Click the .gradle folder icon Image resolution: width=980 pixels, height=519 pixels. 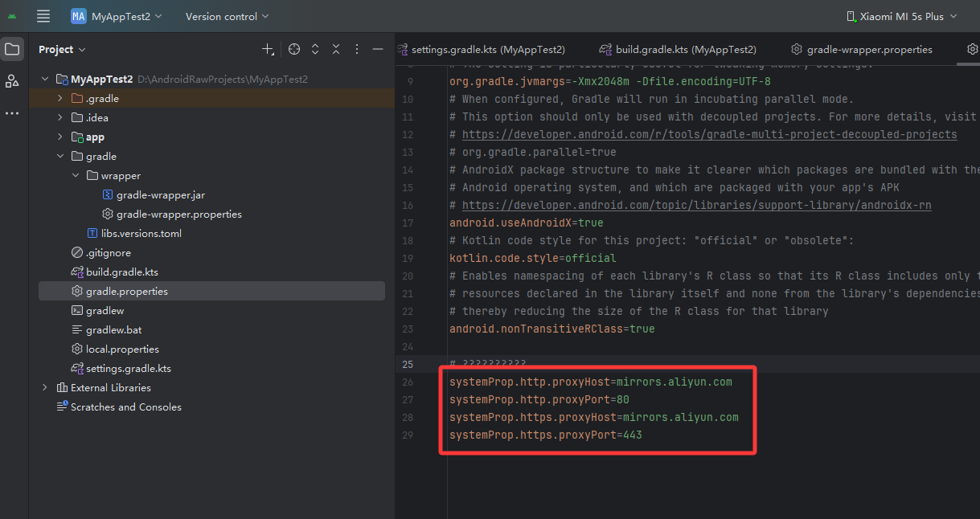click(77, 99)
